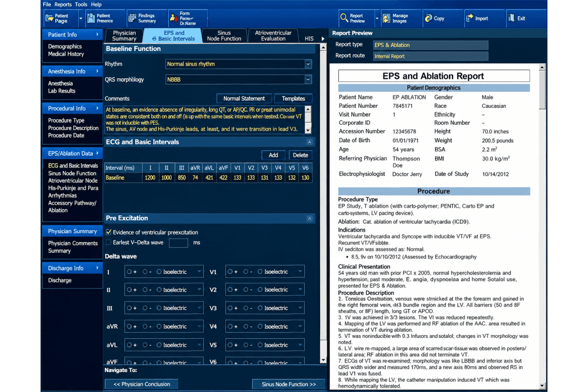Expand the EPS/Ablation Data sidebar arrow

97,153
